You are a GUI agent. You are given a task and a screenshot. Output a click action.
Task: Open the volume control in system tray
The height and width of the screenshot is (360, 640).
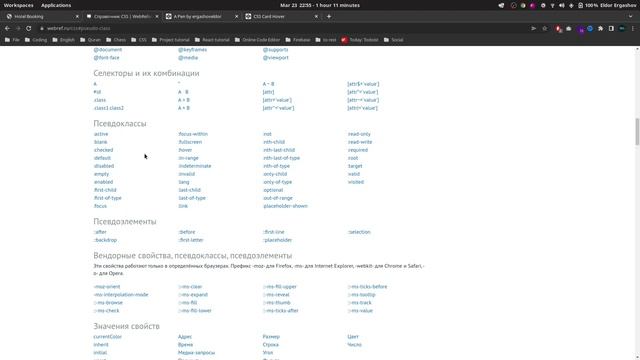point(562,5)
